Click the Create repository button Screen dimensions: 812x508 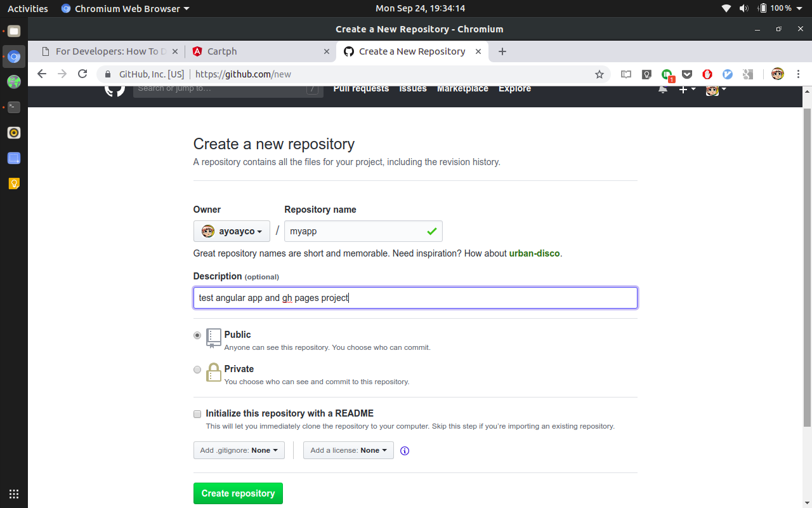tap(238, 493)
